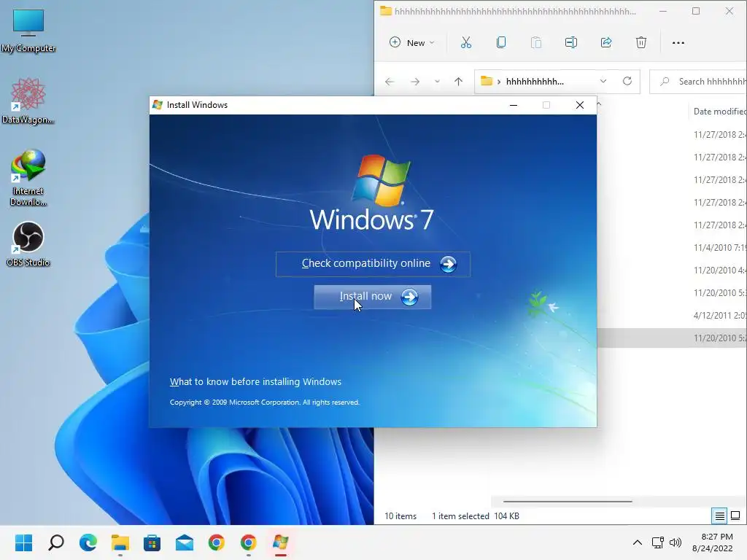Click the network tray icon
747x560 pixels.
click(658, 542)
